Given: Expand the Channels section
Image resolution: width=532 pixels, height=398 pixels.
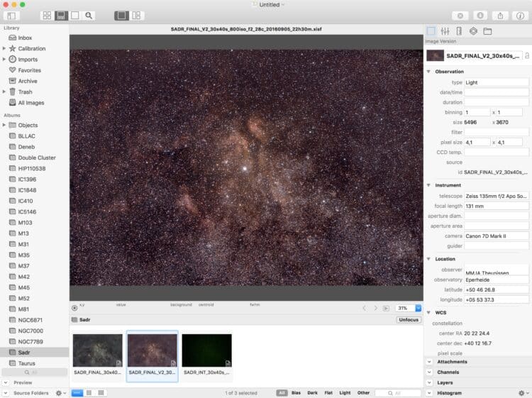Looking at the screenshot, I should (x=429, y=372).
